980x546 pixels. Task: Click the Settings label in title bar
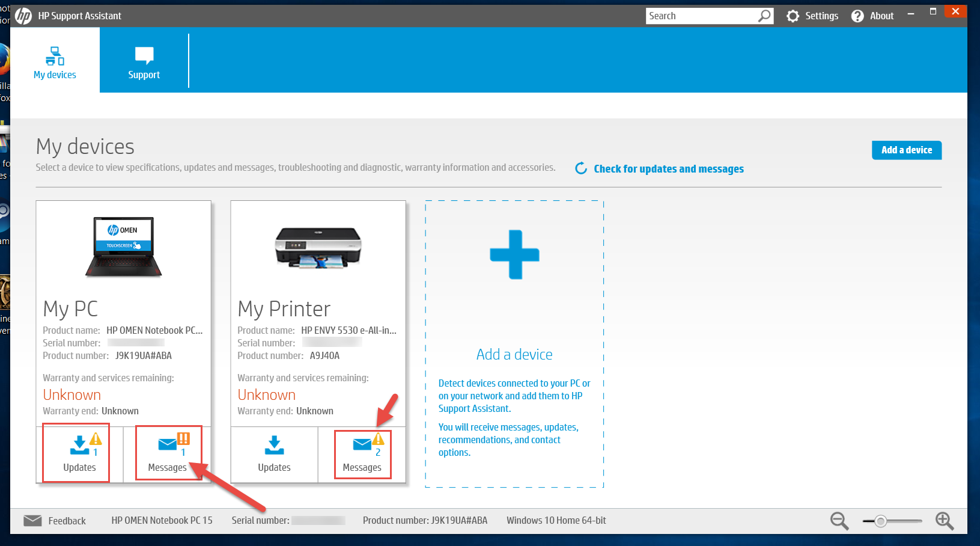tap(821, 16)
